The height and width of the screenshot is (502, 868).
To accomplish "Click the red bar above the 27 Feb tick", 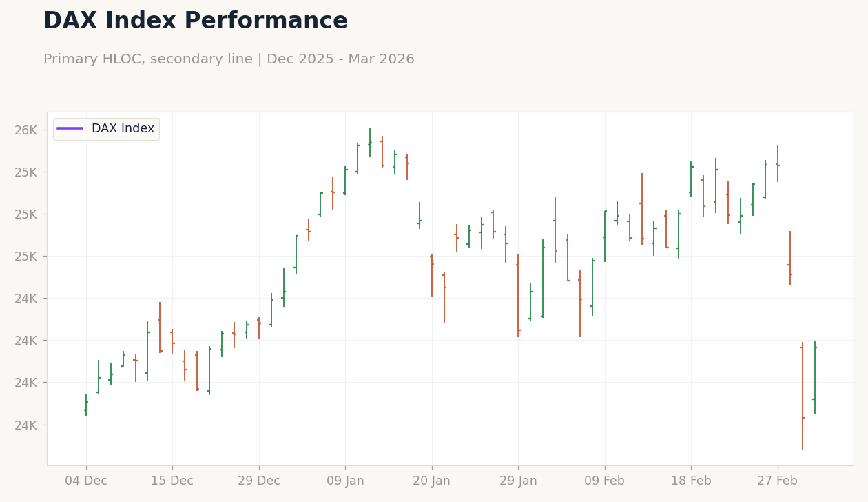I will tap(778, 164).
